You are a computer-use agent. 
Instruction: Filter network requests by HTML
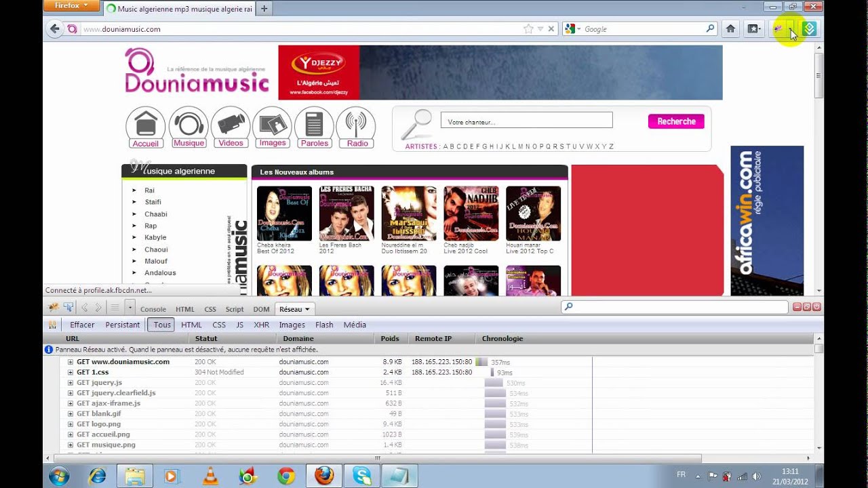click(191, 325)
